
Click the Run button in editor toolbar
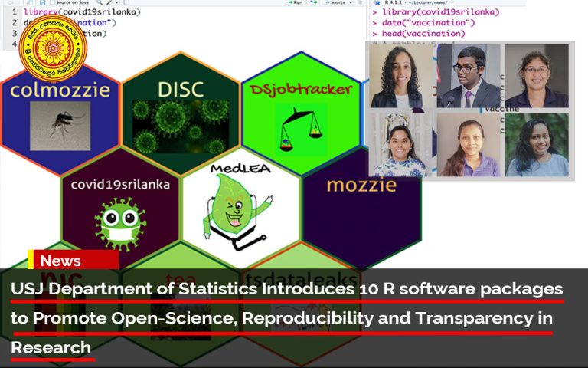point(297,3)
